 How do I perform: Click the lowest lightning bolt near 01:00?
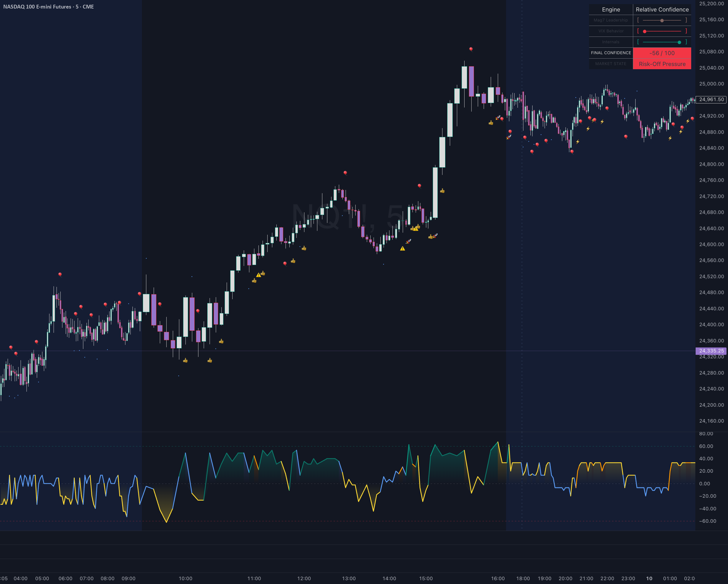pyautogui.click(x=670, y=138)
